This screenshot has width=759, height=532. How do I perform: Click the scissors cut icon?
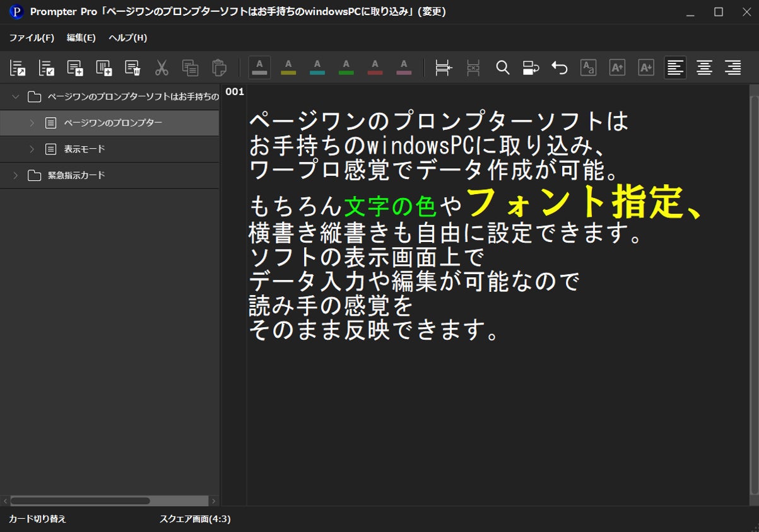[x=162, y=68]
